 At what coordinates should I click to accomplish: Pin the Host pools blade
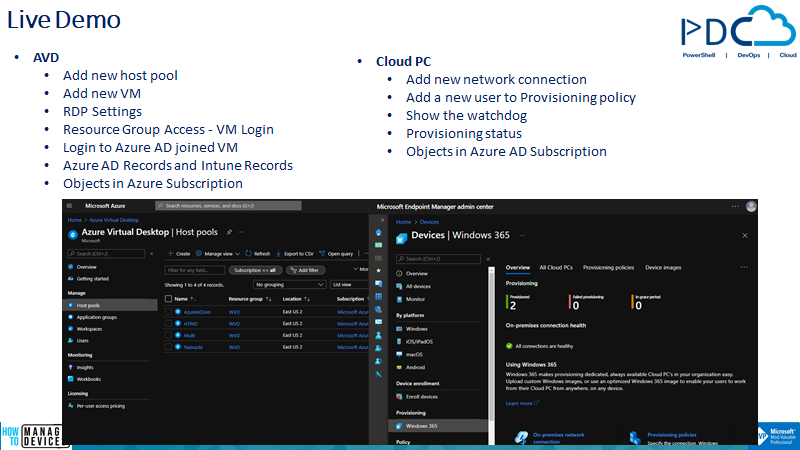(x=230, y=232)
